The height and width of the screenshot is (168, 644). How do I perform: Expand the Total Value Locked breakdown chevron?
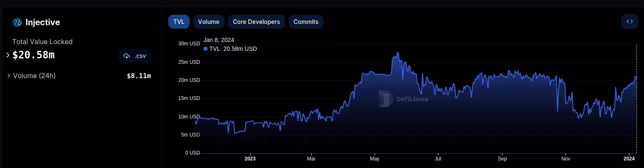pos(8,55)
